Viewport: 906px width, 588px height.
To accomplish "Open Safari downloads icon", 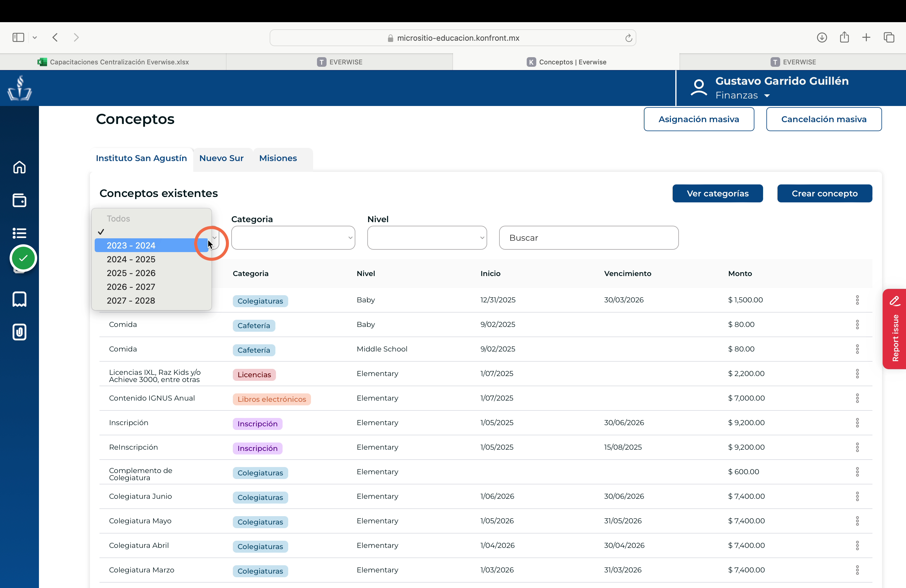I will pos(822,37).
